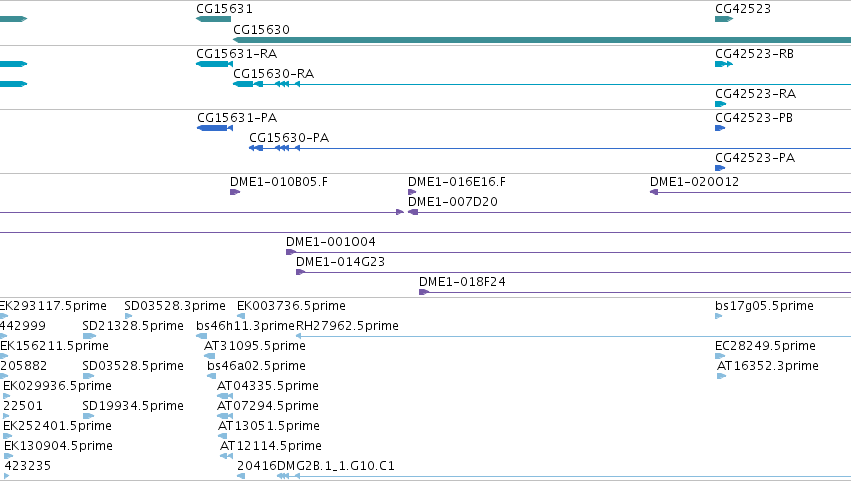Screen dimensions: 851x481
Task: Click the SD03528.3prime EST label
Action: coord(175,306)
